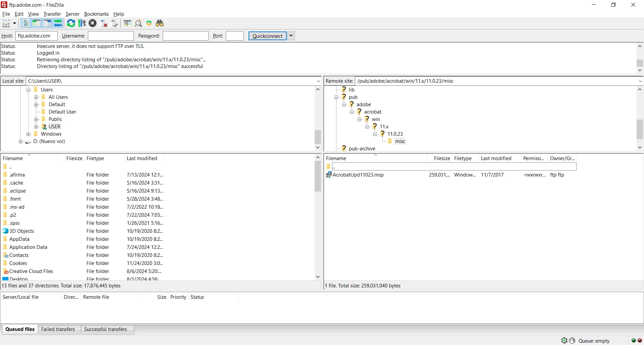
Task: Select the AcrobatUpd11023.msp file
Action: (x=358, y=175)
